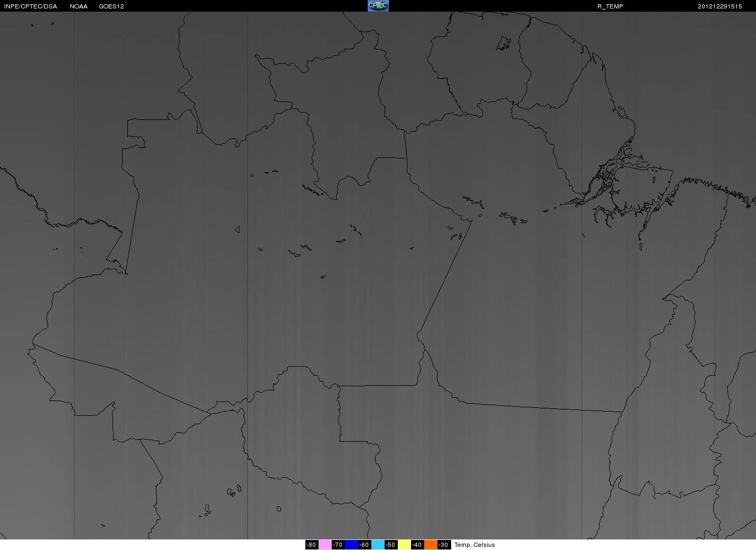Click the -40 temperature label
Screen dimensions: 756x550
(x=417, y=545)
